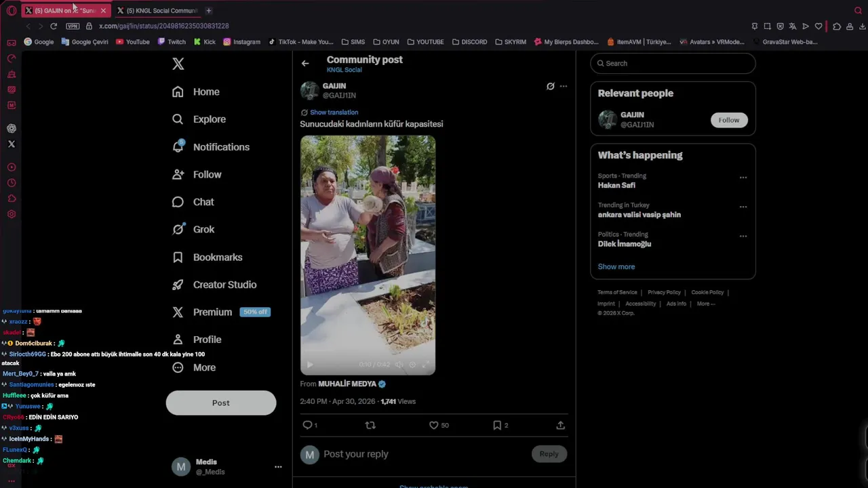Open the YouTube bookmark

(132, 42)
